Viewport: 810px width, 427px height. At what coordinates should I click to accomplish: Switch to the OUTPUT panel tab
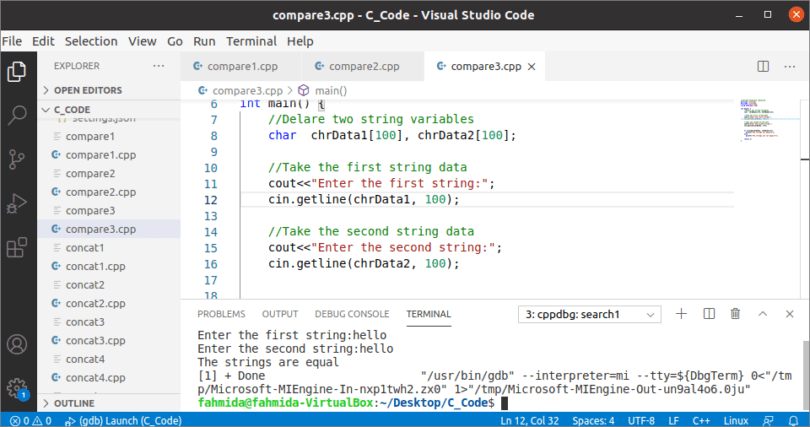coord(280,314)
